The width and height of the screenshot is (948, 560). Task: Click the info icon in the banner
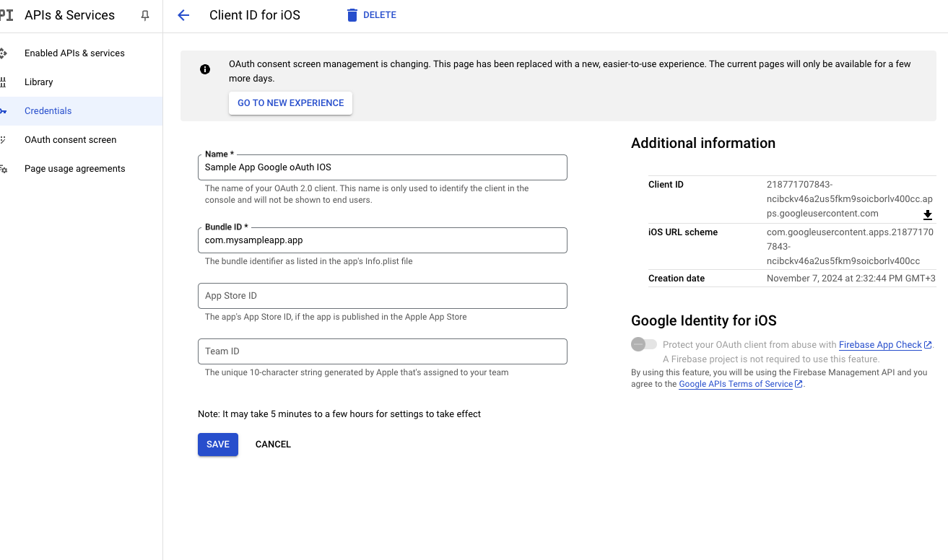point(205,69)
